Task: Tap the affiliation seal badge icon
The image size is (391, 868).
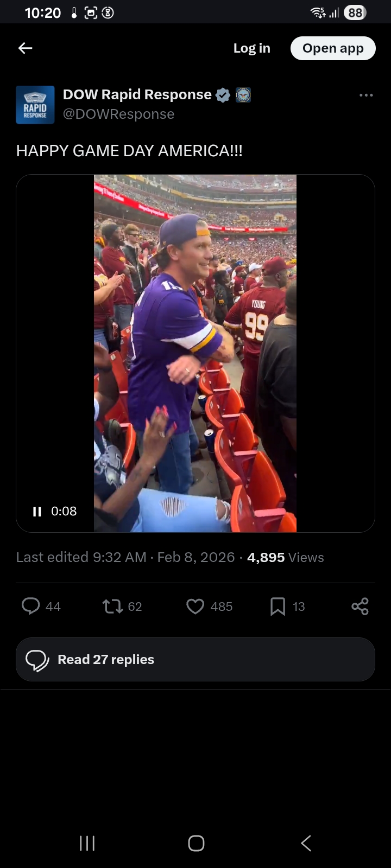Action: pos(243,95)
